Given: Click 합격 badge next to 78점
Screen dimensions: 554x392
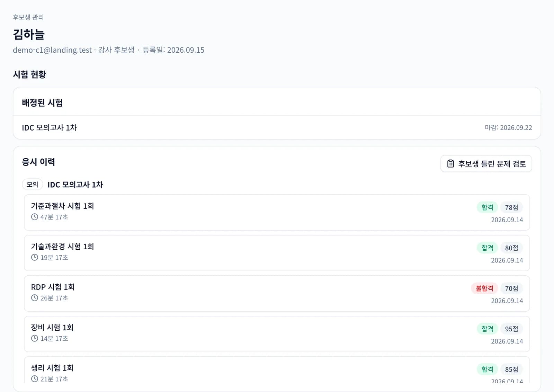Looking at the screenshot, I should click(488, 207).
